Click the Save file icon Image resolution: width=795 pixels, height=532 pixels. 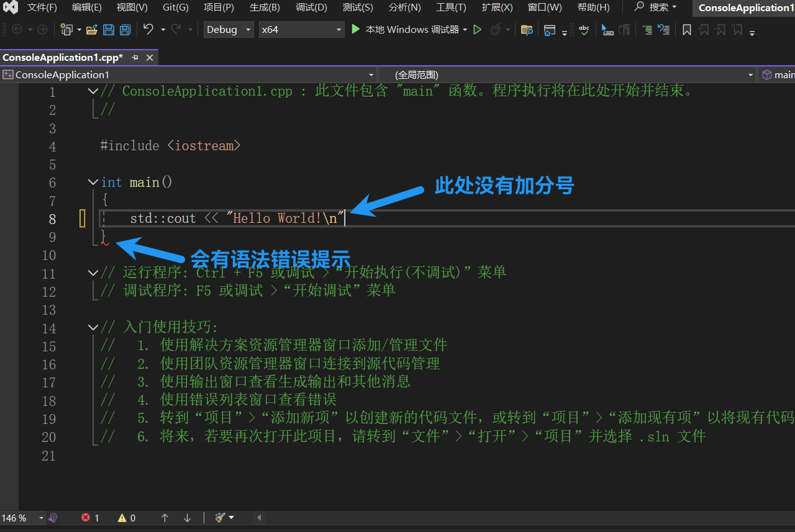(x=109, y=30)
